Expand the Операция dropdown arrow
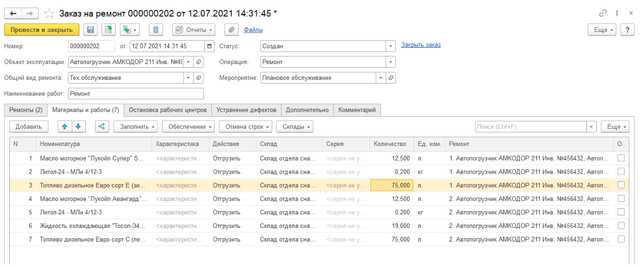The width and height of the screenshot is (644, 267). point(391,62)
